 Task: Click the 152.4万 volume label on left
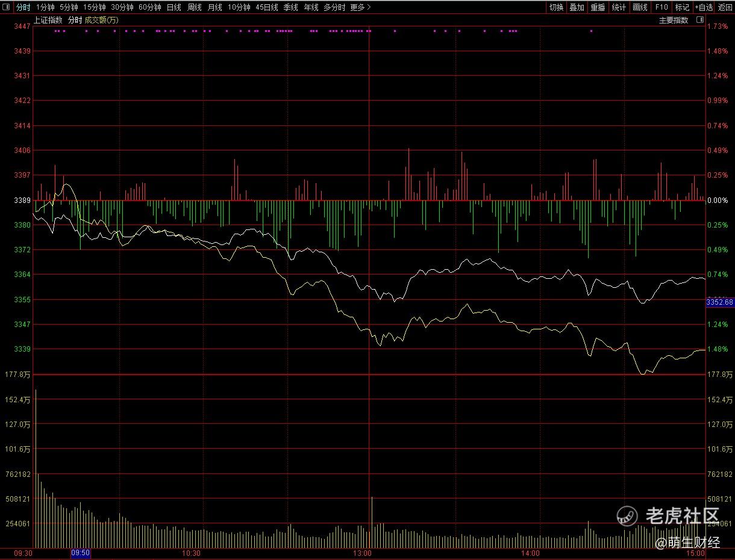point(19,400)
